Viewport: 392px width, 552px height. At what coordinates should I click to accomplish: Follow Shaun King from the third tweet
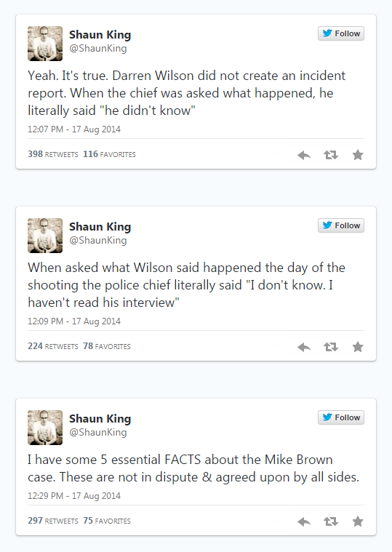(341, 417)
